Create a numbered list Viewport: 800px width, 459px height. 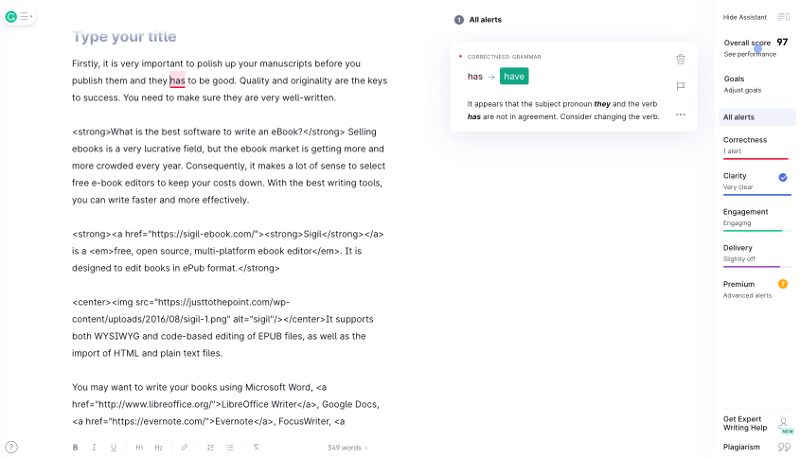[x=211, y=447]
